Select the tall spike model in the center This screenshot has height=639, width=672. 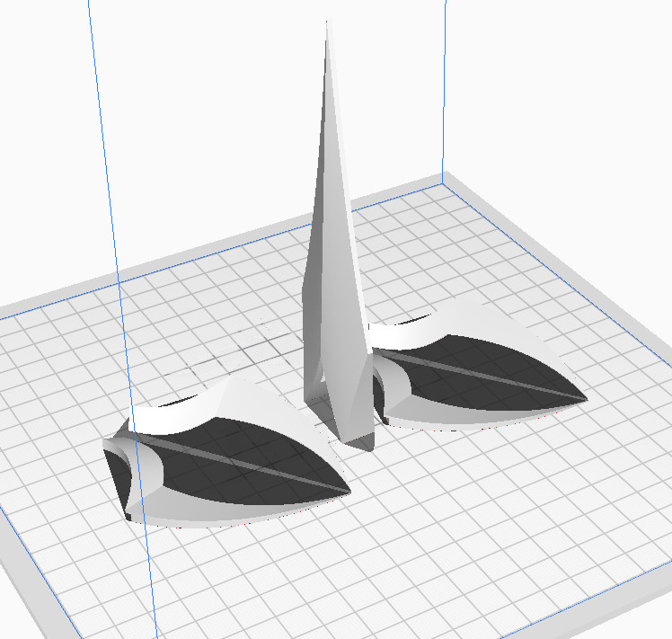334,270
